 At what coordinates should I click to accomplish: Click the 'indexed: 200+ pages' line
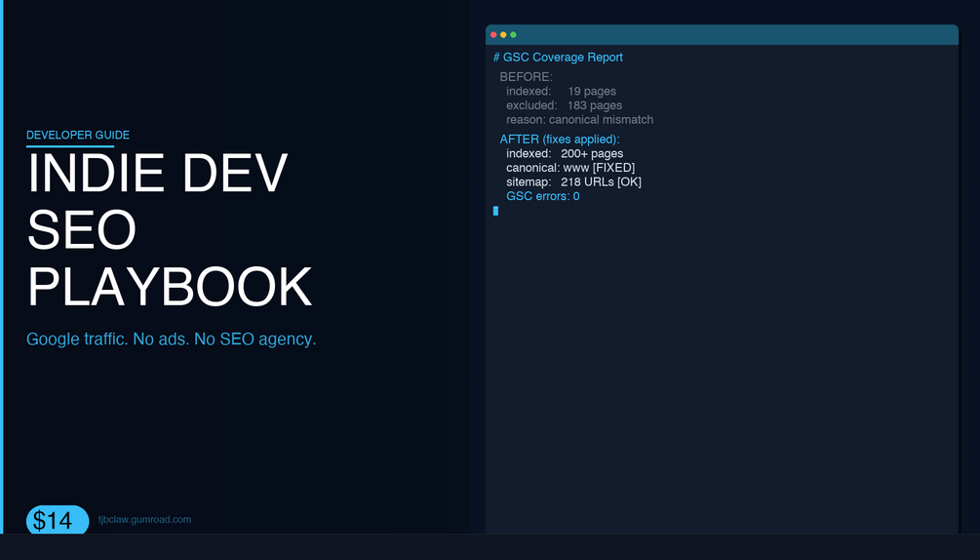pos(565,154)
